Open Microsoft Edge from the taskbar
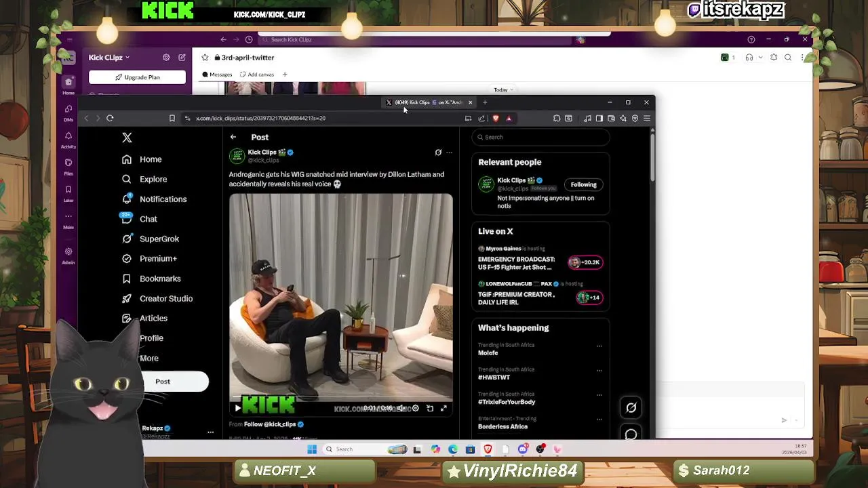The width and height of the screenshot is (868, 488). [453, 449]
